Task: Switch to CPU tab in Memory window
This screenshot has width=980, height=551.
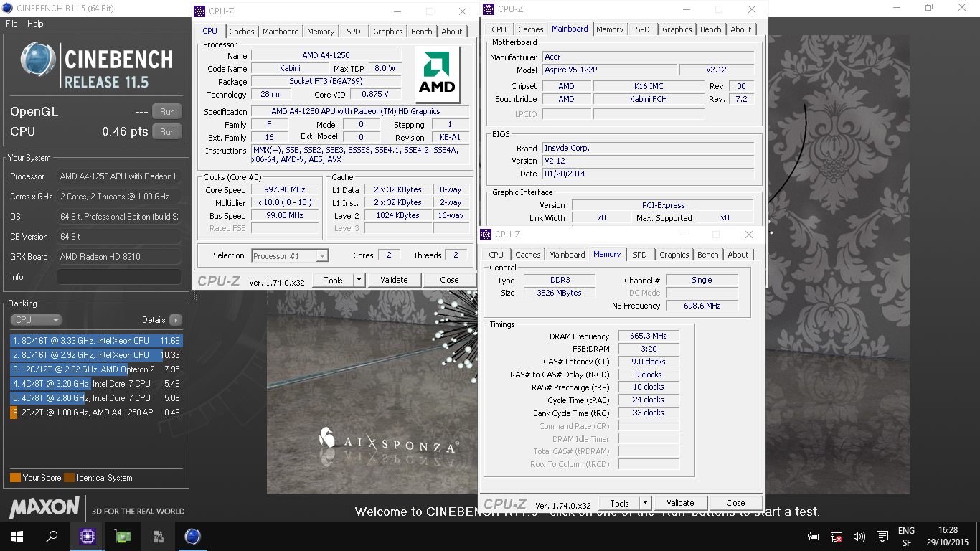Action: pyautogui.click(x=496, y=255)
